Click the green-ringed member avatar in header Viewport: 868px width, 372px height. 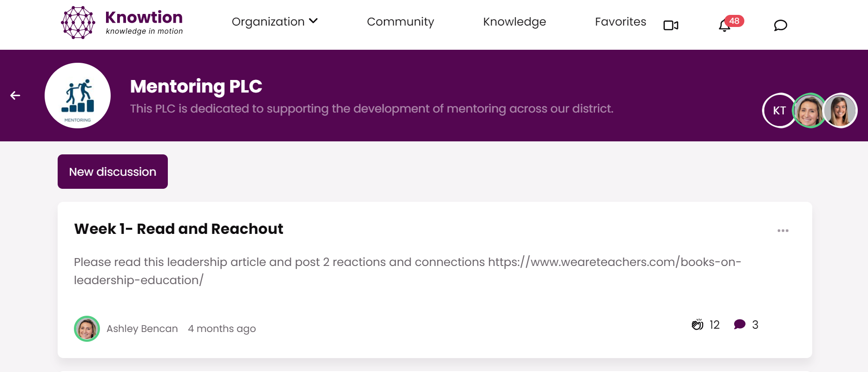[x=809, y=111]
